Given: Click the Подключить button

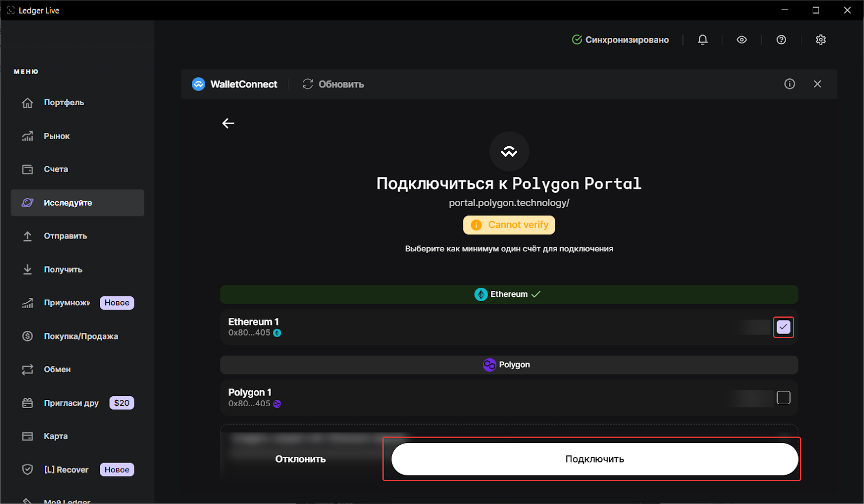Looking at the screenshot, I should click(595, 459).
